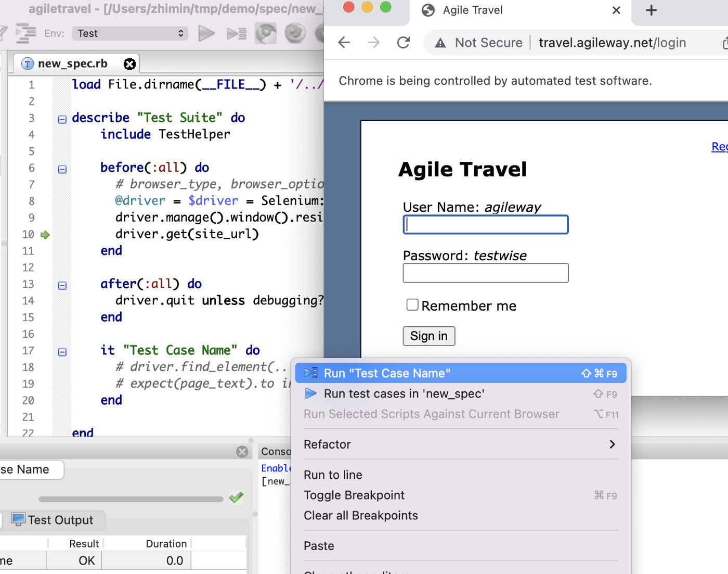
Task: Close the new_spec.rb editor tab
Action: [129, 64]
